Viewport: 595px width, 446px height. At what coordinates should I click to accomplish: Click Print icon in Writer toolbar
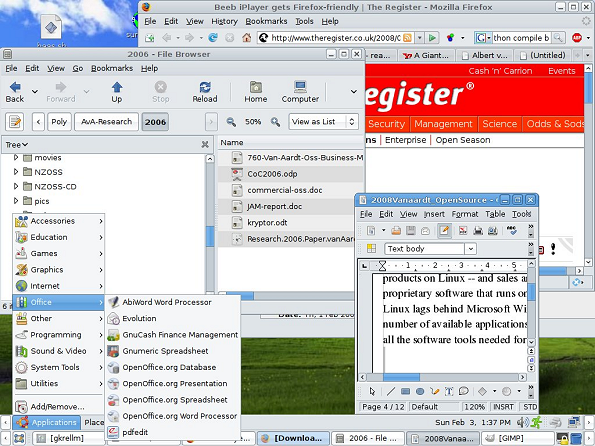coord(478,230)
